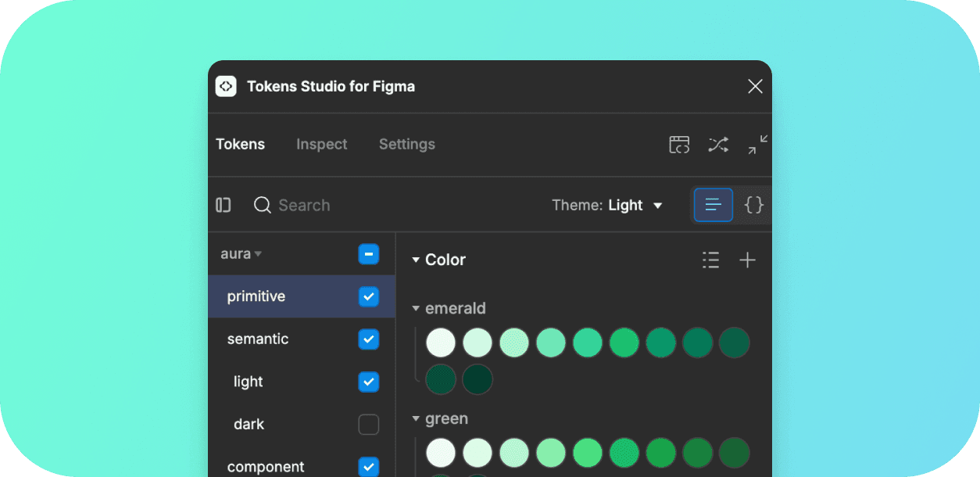Click the shuffle token flow icon
The height and width of the screenshot is (477, 980).
point(718,145)
